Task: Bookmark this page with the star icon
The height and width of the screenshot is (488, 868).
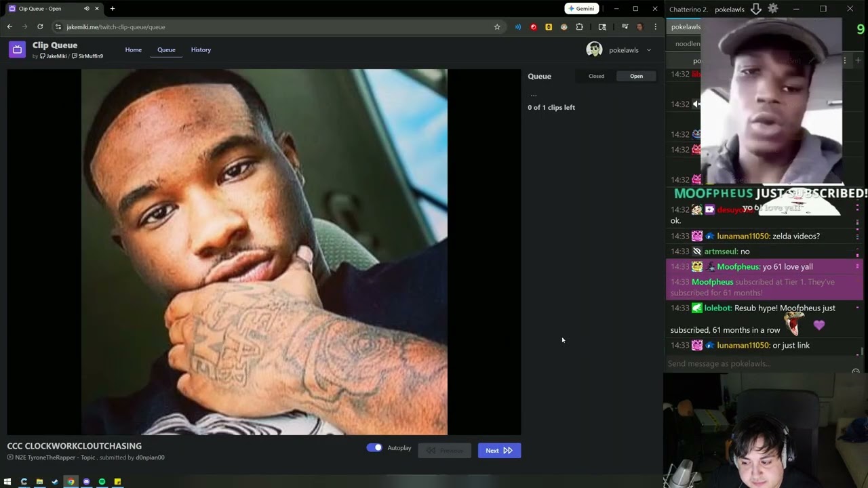Action: [497, 27]
